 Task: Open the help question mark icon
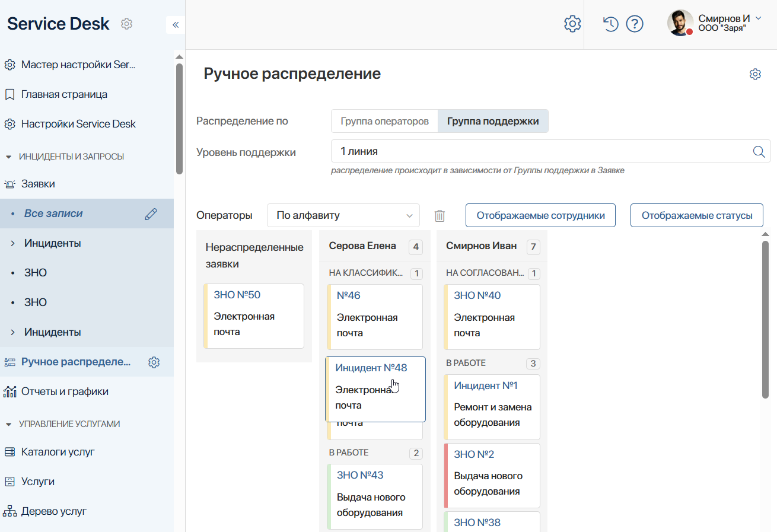(635, 24)
